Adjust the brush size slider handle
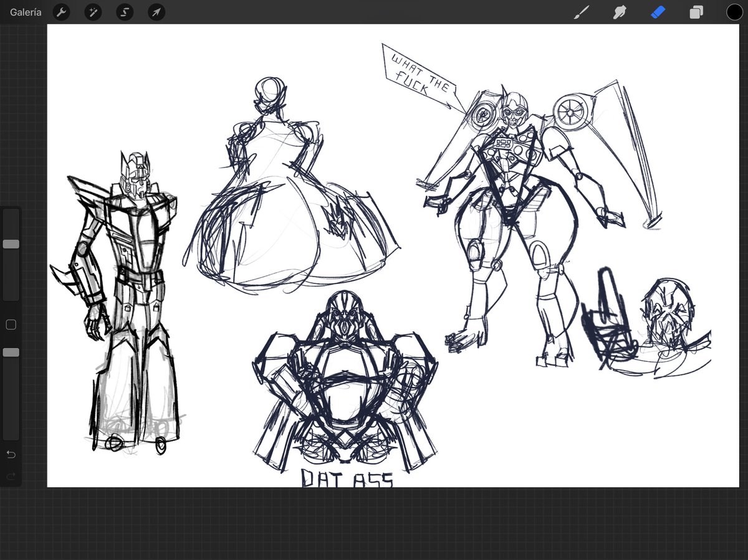Image resolution: width=748 pixels, height=560 pixels. [11, 244]
